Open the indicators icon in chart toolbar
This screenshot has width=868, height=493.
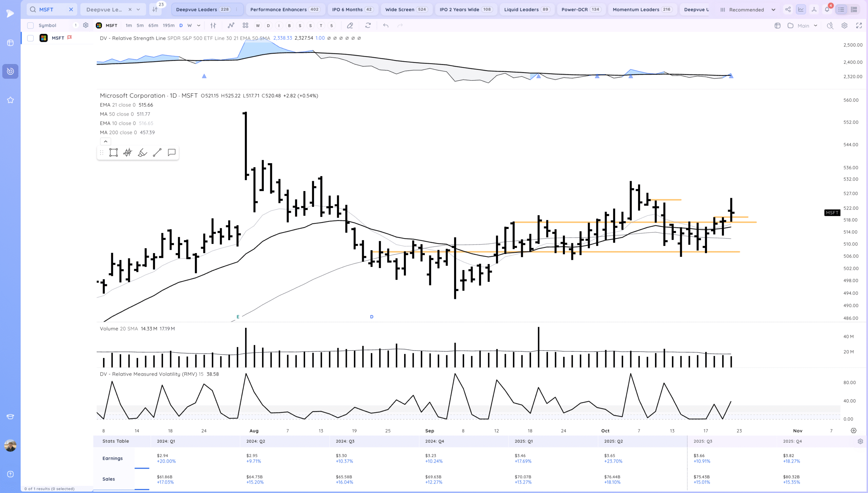click(x=231, y=25)
